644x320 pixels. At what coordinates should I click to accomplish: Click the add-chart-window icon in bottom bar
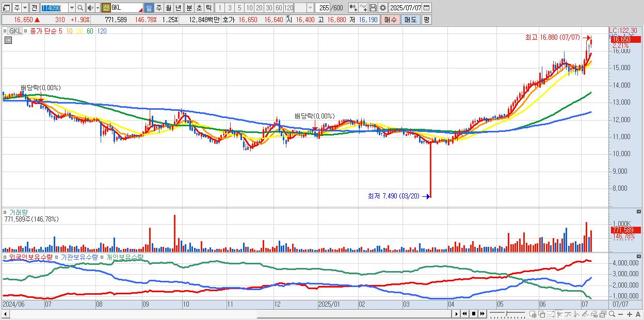533,314
